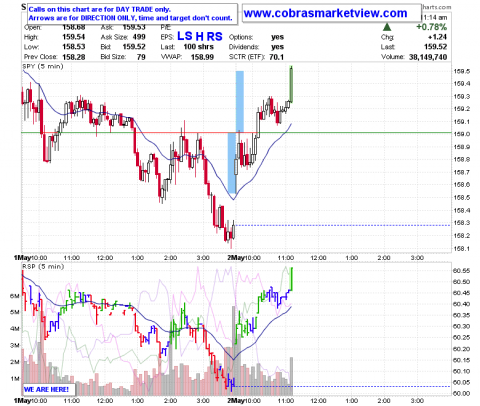Image resolution: width=480 pixels, height=406 pixels.
Task: Click the blue 'LS H RS' annotation
Action: pos(200,36)
